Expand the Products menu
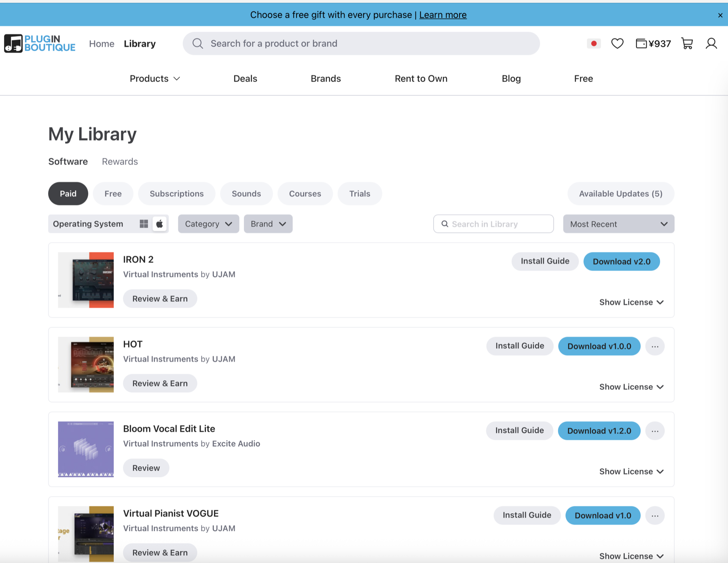The height and width of the screenshot is (563, 728). pyautogui.click(x=155, y=78)
